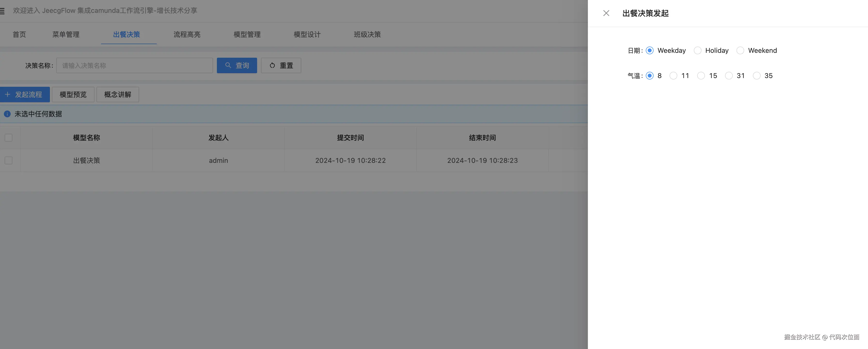The height and width of the screenshot is (349, 868).
Task: Open the 模型设计 tab
Action: (x=307, y=34)
